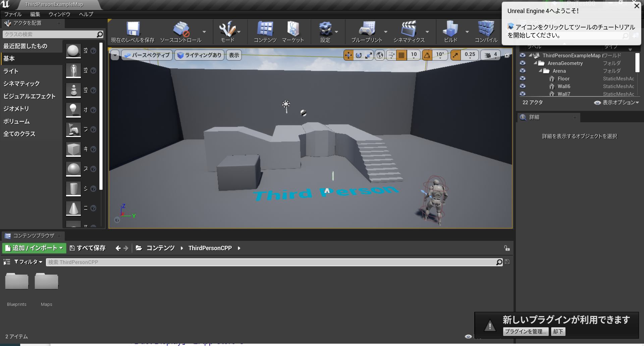The image size is (644, 346).
Task: Open the Blueprints toolbar icon
Action: tap(367, 29)
